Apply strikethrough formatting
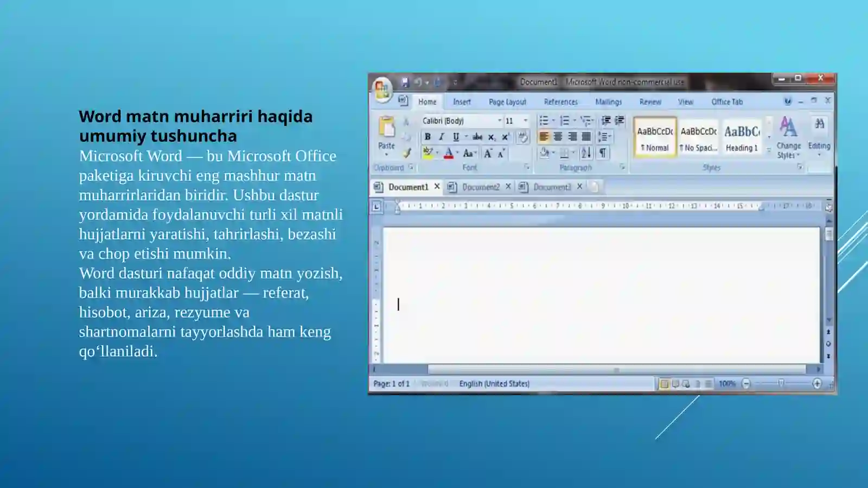 [477, 137]
